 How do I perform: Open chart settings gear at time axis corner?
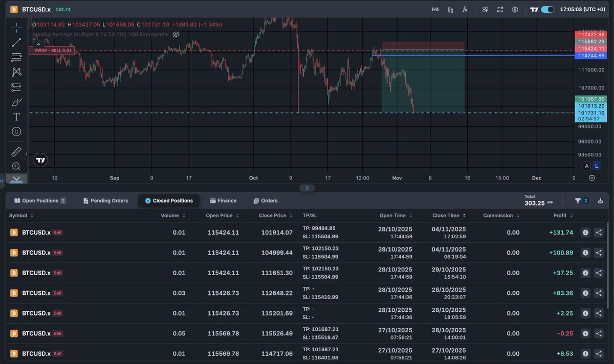[x=592, y=178]
